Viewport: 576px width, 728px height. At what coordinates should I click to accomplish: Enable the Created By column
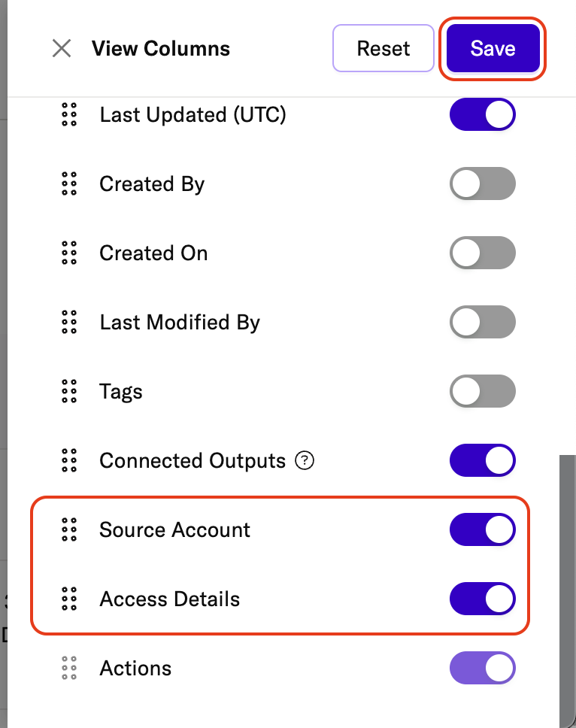coord(483,184)
